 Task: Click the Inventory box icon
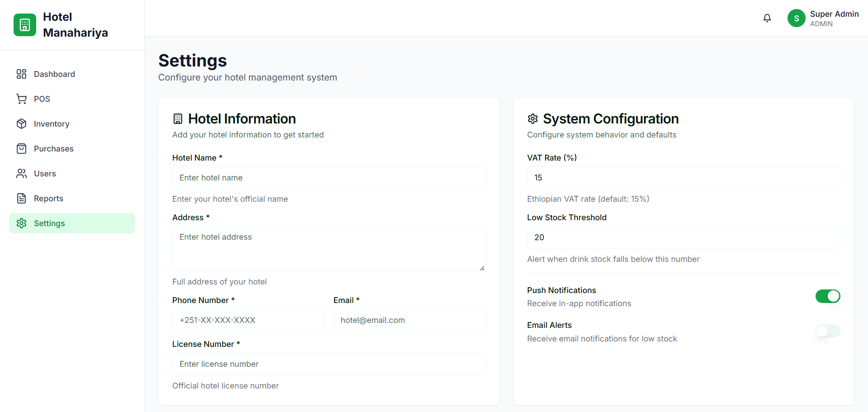21,124
